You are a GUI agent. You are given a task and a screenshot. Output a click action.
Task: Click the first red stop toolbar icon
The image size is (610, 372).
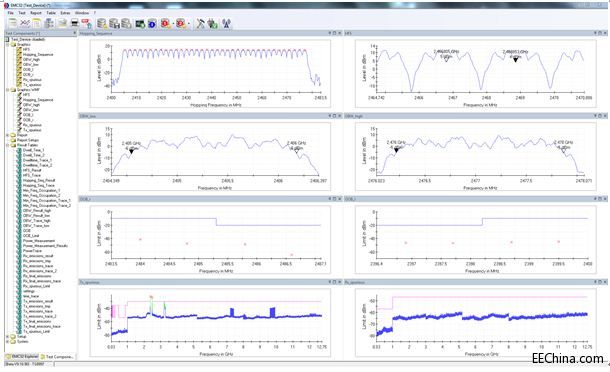[x=165, y=24]
